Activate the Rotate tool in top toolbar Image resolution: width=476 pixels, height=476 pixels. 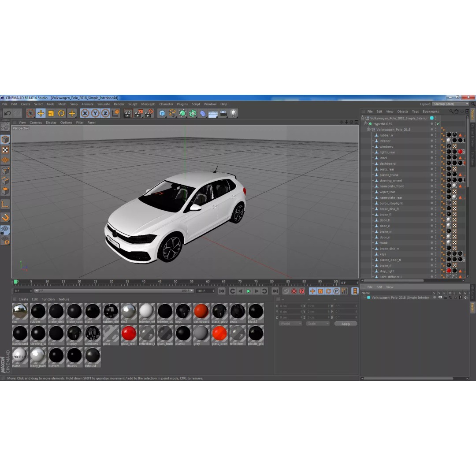(x=61, y=113)
